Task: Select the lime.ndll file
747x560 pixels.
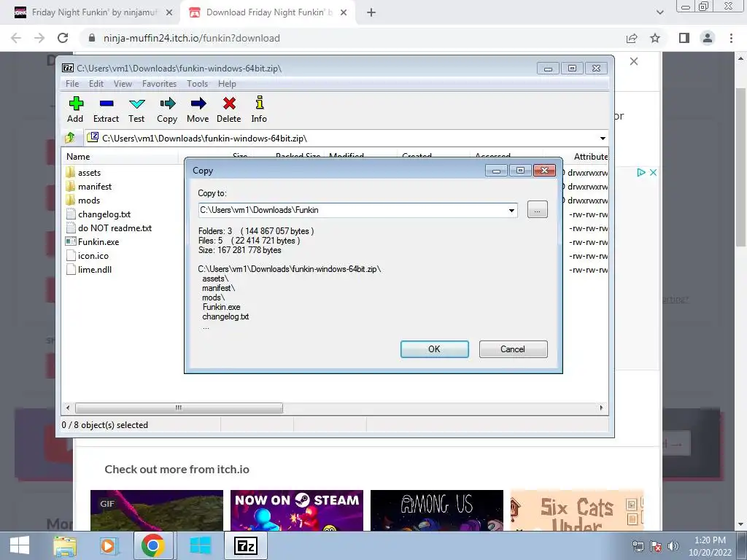Action: click(x=88, y=270)
